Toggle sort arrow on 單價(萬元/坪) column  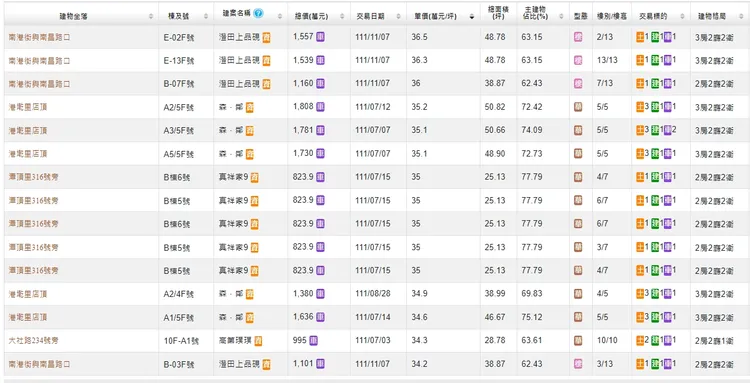pos(472,16)
